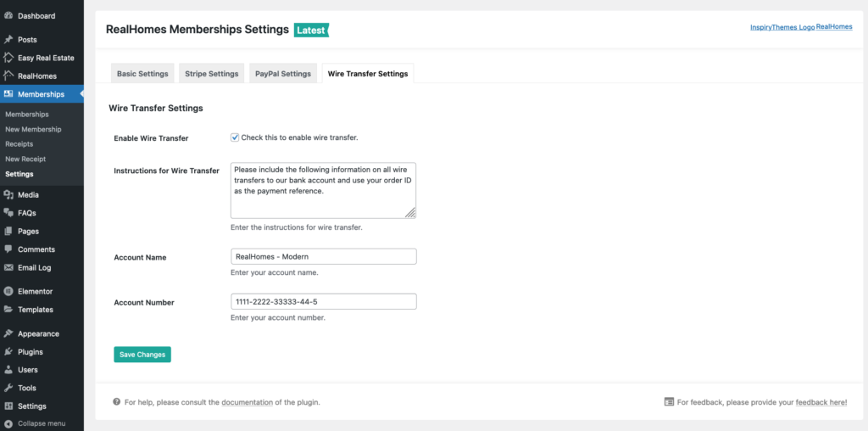Click the Email Log envelope icon
The image size is (868, 431).
(8, 267)
